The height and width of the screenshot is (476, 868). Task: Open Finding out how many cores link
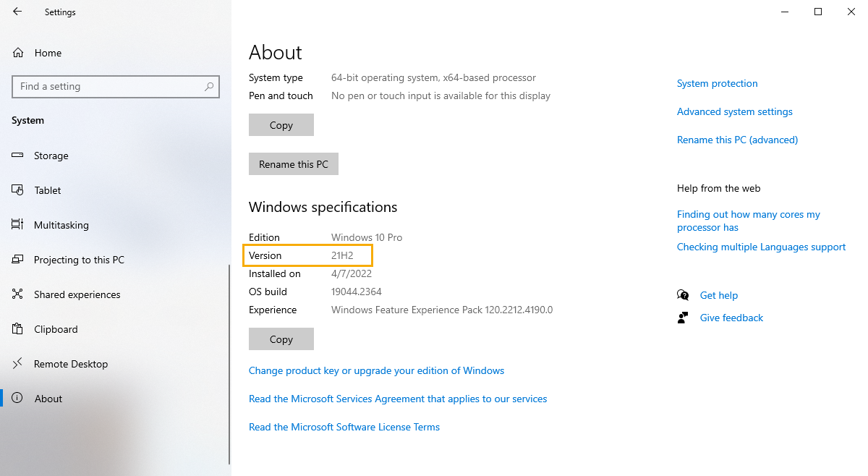pos(749,221)
